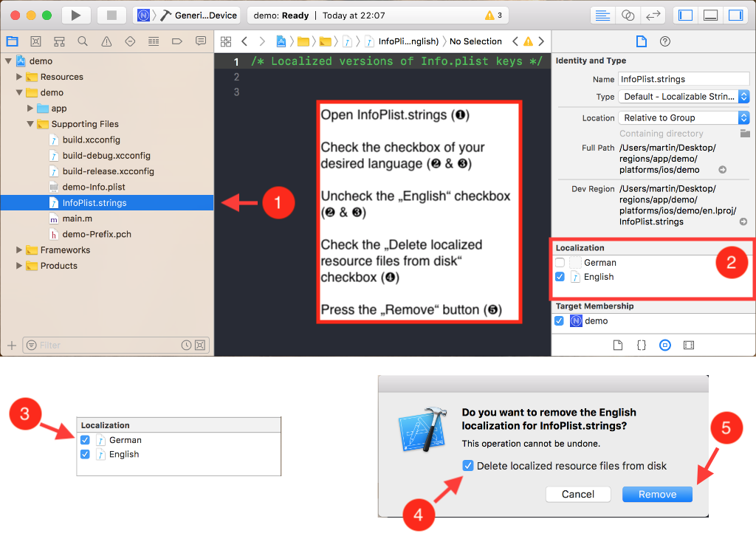Image resolution: width=756 pixels, height=536 pixels.
Task: Open the test navigator
Action: [130, 41]
